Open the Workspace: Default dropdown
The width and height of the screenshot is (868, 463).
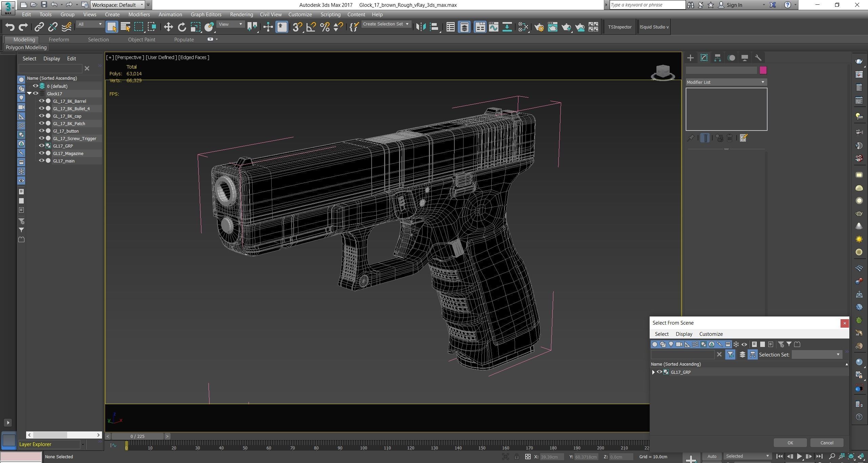(118, 5)
